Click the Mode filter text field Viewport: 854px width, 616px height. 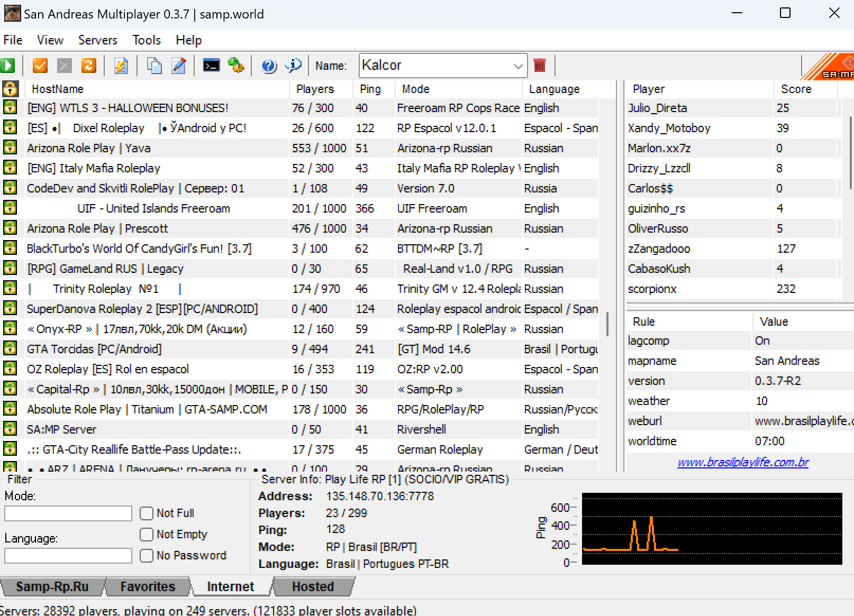point(68,513)
